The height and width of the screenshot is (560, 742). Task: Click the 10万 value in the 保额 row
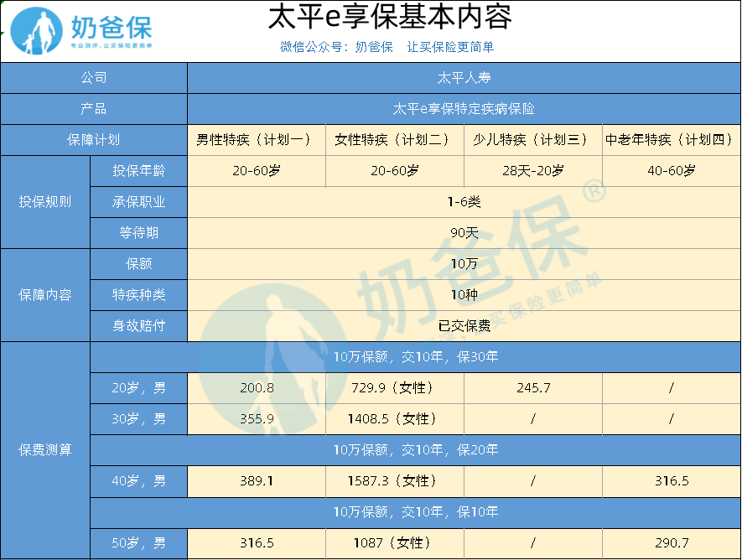pos(464,264)
